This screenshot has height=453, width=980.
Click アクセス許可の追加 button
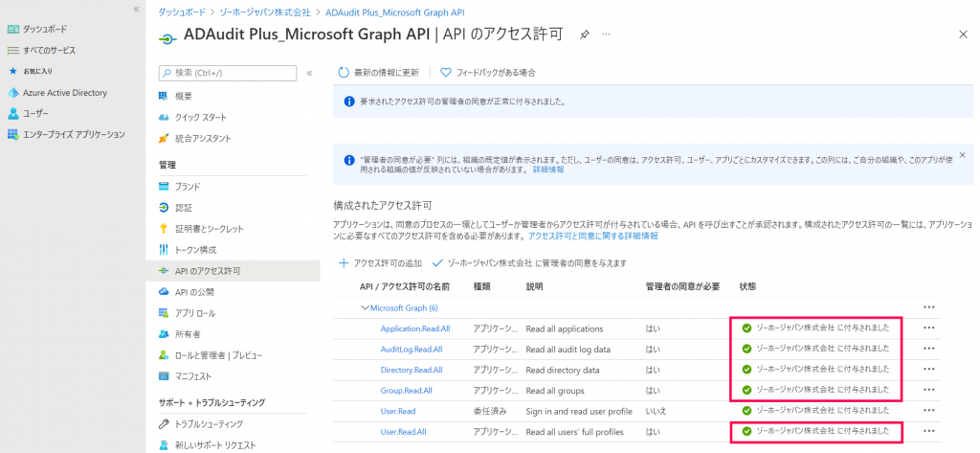coord(381,262)
